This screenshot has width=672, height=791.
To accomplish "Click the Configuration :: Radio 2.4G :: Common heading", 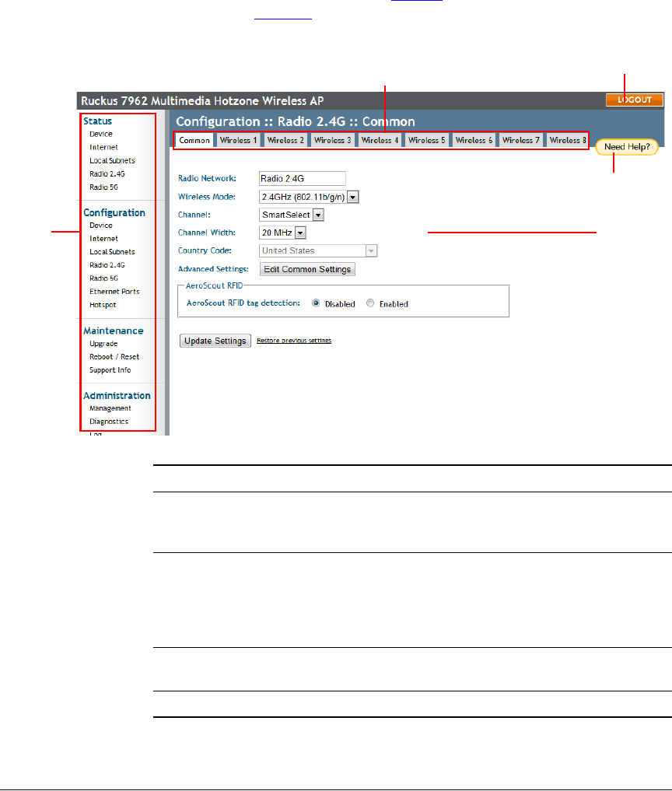I will click(295, 121).
